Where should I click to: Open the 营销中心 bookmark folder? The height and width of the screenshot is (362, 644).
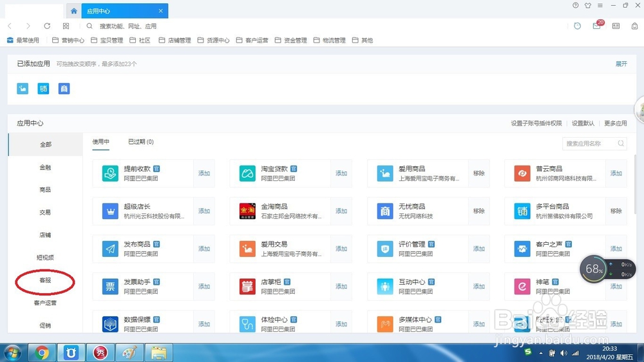(x=69, y=41)
